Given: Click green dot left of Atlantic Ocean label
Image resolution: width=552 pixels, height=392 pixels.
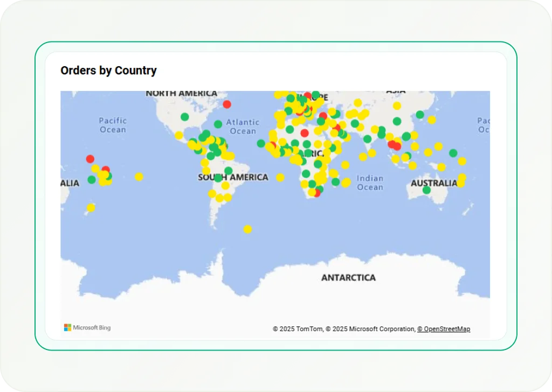Looking at the screenshot, I should tap(218, 124).
